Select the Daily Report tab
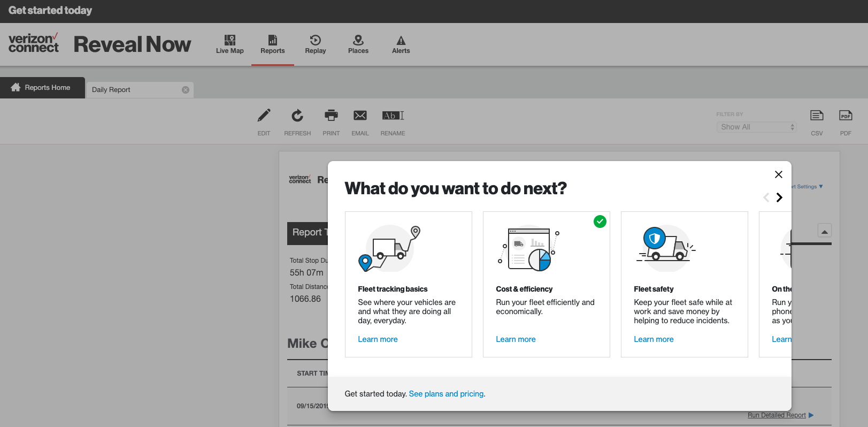This screenshot has width=868, height=427. [140, 90]
